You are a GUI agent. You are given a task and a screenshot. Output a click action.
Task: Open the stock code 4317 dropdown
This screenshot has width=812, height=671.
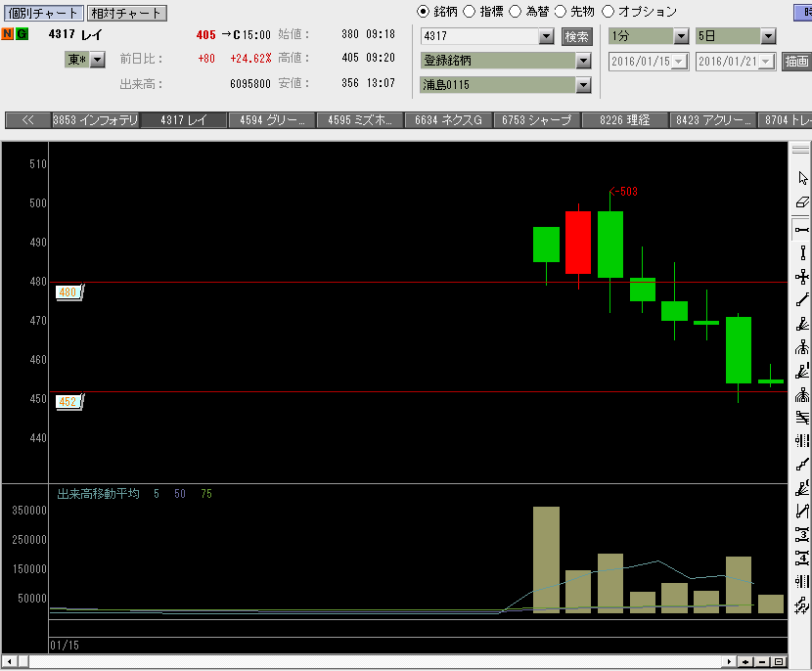(x=546, y=36)
